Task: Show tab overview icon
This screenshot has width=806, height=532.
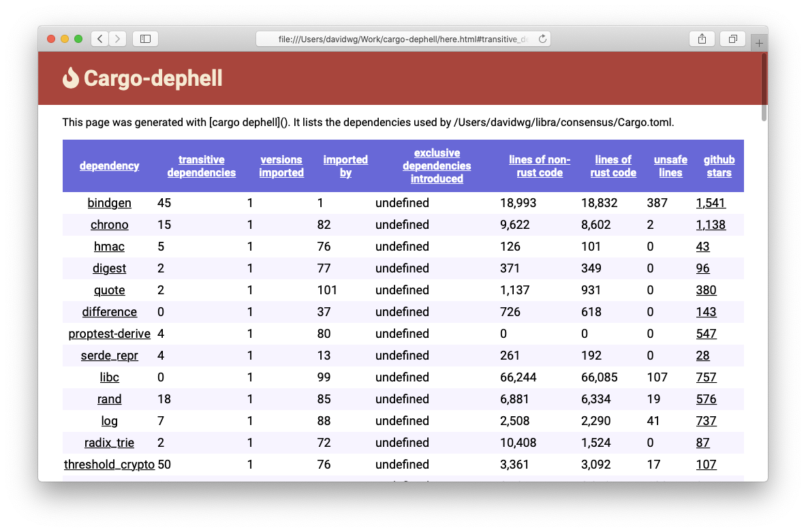Action: 733,39
